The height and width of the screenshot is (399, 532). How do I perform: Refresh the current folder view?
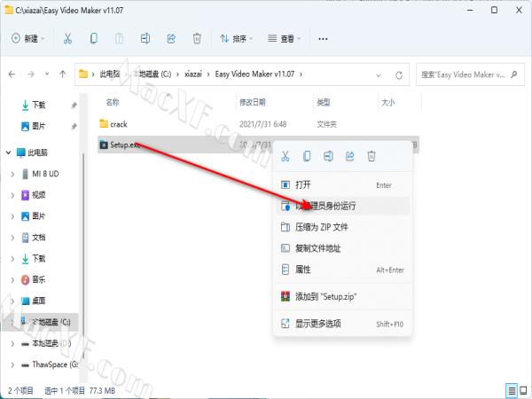[x=399, y=75]
